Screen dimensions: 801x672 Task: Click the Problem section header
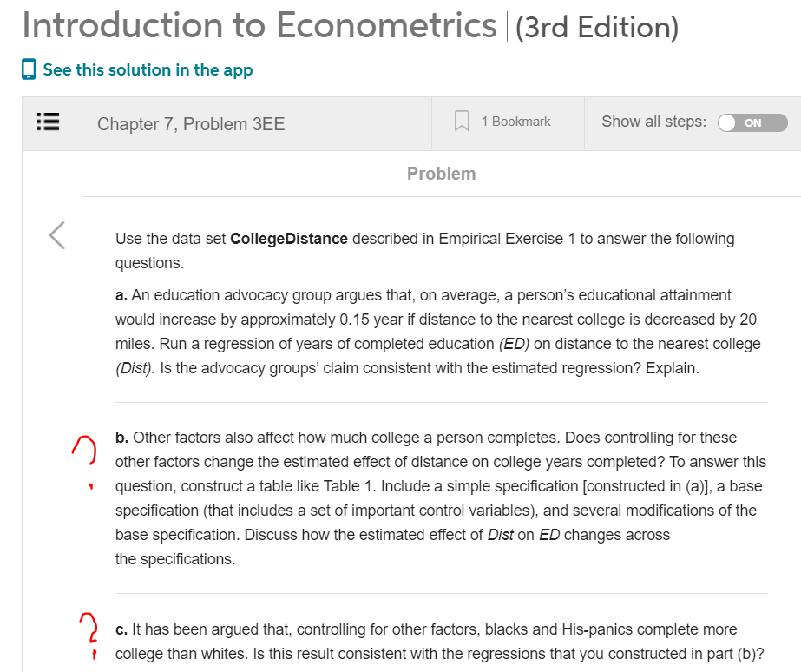point(441,174)
